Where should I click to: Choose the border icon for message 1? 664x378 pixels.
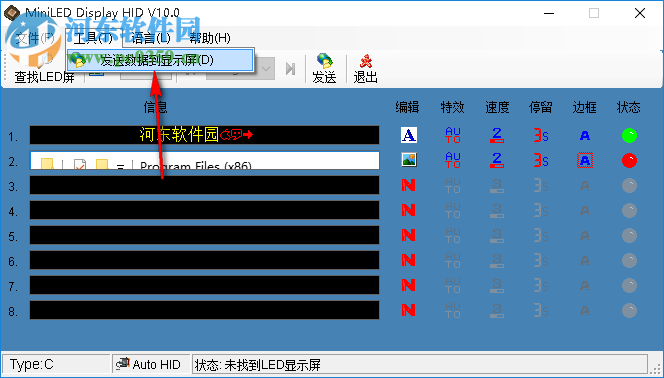585,135
